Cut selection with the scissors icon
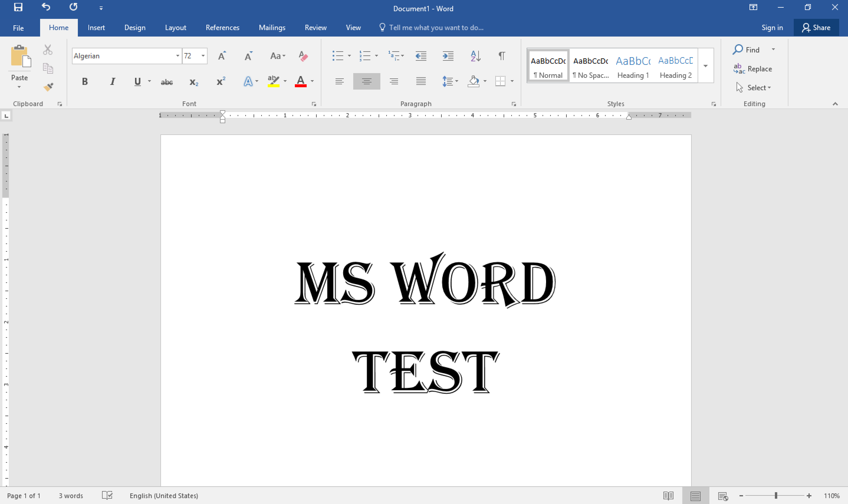The image size is (848, 504). pyautogui.click(x=48, y=50)
